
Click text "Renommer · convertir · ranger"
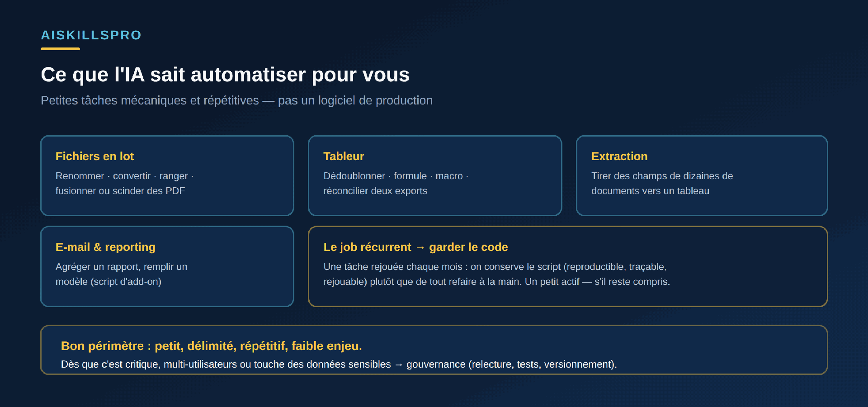pyautogui.click(x=122, y=176)
